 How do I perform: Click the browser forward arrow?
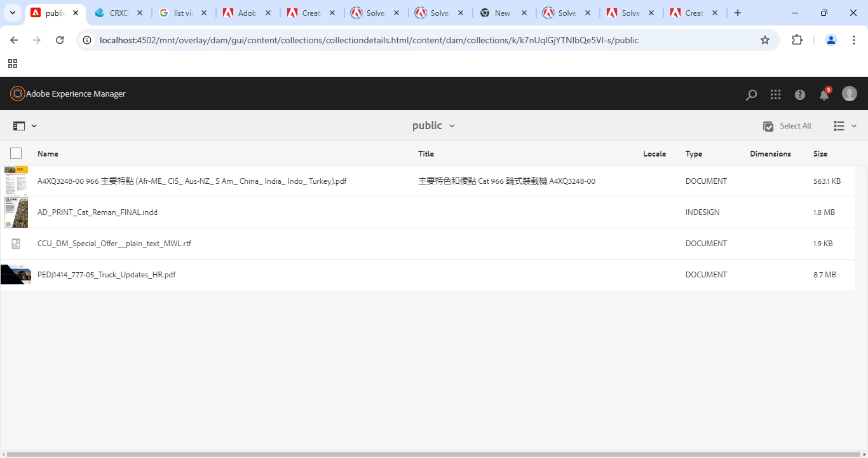(37, 40)
